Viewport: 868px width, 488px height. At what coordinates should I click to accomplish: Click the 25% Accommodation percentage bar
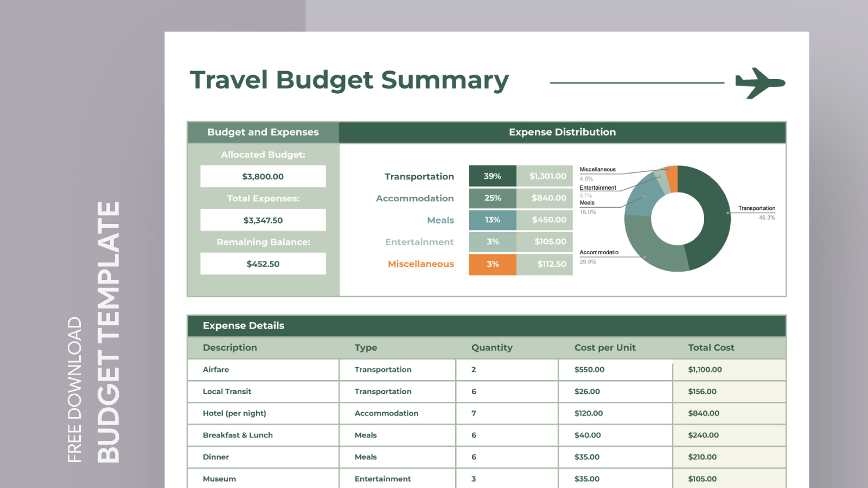[492, 198]
